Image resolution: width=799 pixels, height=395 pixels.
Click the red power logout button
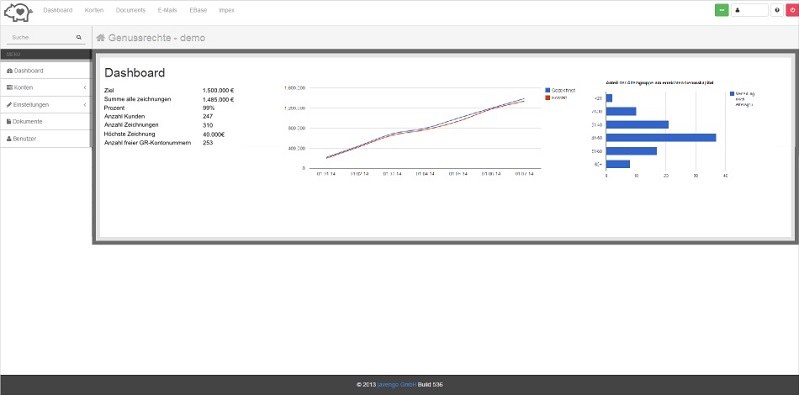[792, 10]
